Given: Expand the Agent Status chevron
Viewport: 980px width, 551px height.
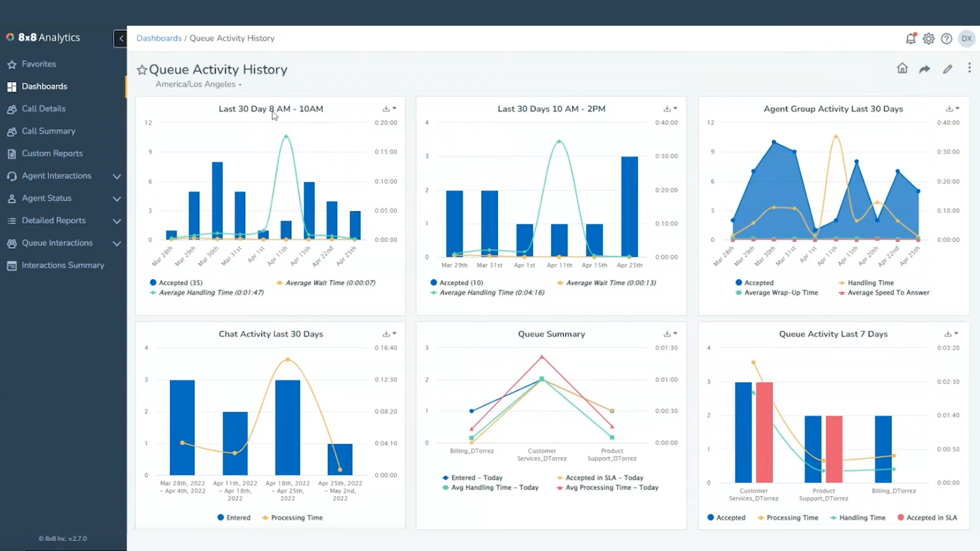Looking at the screenshot, I should click(117, 199).
